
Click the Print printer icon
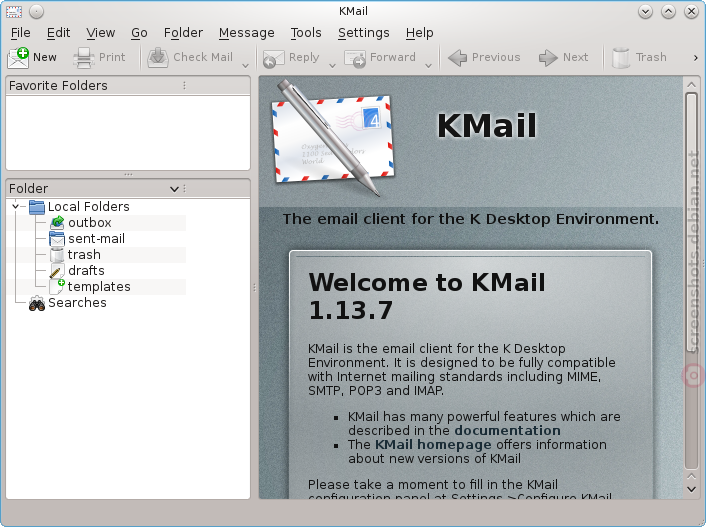point(84,58)
